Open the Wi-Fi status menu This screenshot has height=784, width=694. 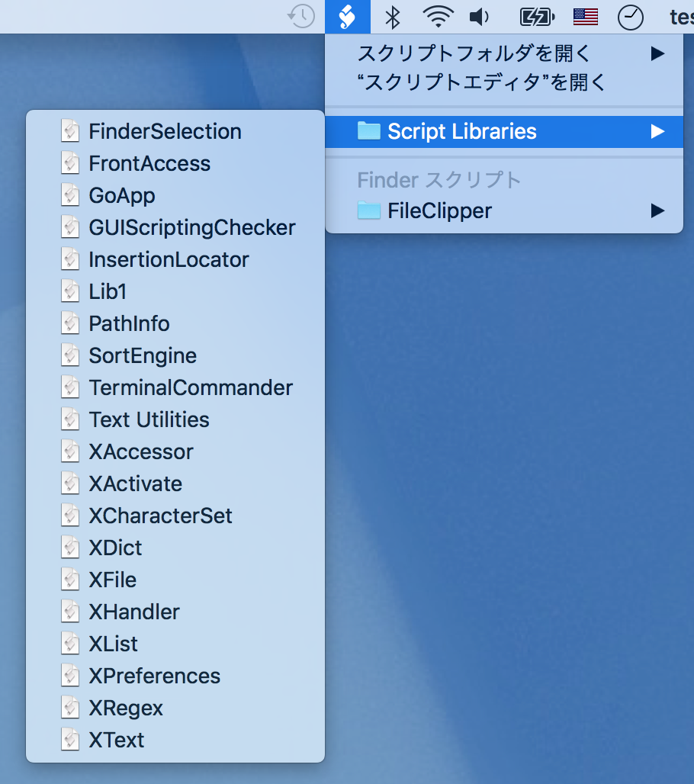[x=438, y=17]
